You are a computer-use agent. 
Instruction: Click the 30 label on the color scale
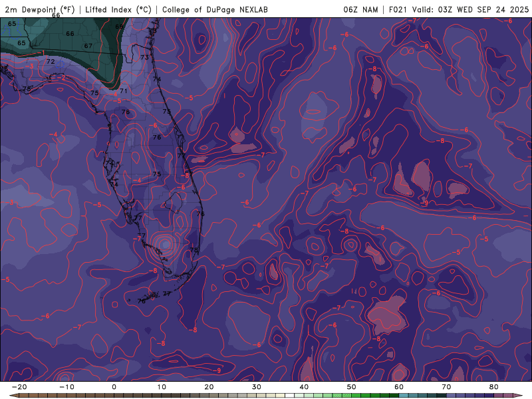click(x=257, y=387)
